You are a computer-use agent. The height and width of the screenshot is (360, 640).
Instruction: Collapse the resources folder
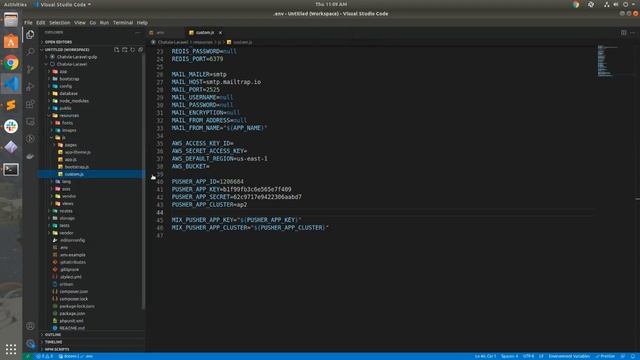(x=69, y=116)
